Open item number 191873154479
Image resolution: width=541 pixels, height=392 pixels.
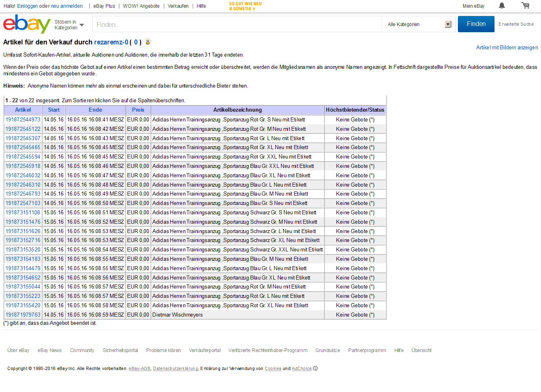(23, 269)
